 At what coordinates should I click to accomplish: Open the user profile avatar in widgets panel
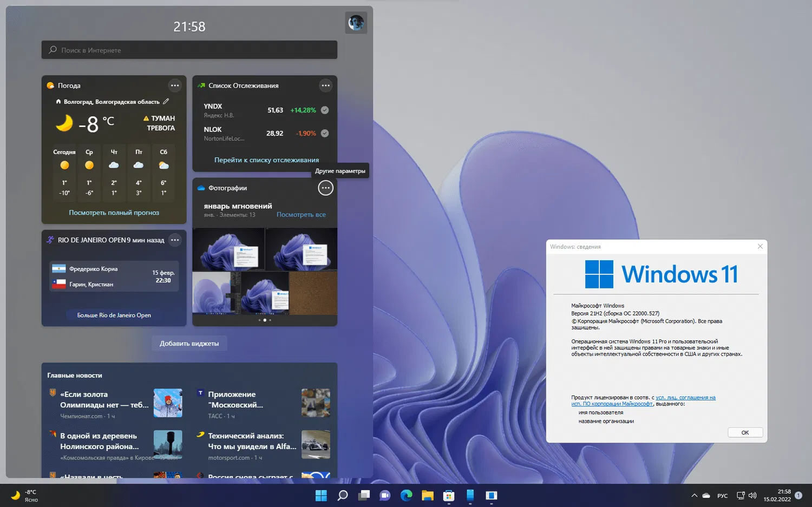[356, 23]
